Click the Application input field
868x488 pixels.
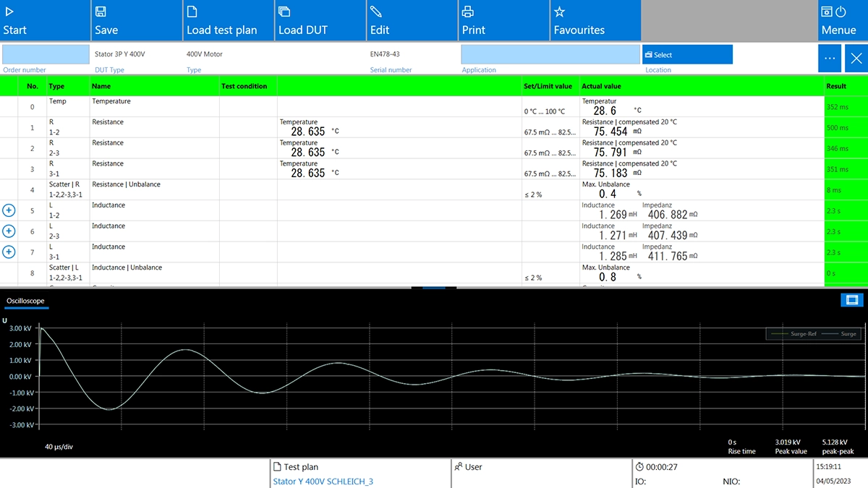550,54
